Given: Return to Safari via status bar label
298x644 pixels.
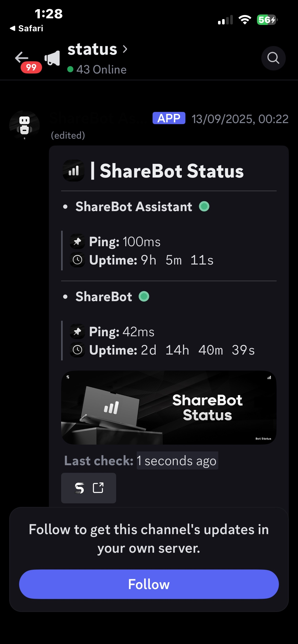Looking at the screenshot, I should pyautogui.click(x=27, y=28).
